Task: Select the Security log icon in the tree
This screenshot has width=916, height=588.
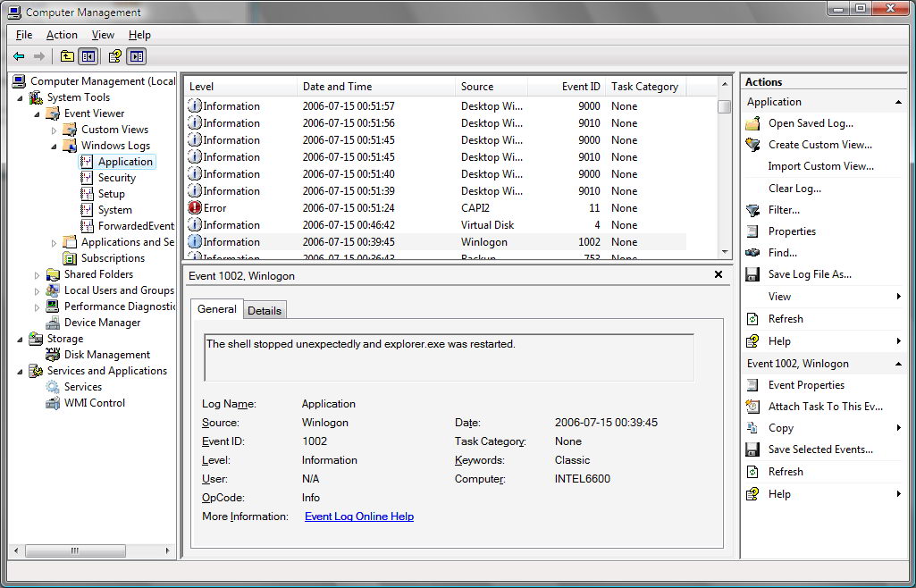Action: pos(87,178)
